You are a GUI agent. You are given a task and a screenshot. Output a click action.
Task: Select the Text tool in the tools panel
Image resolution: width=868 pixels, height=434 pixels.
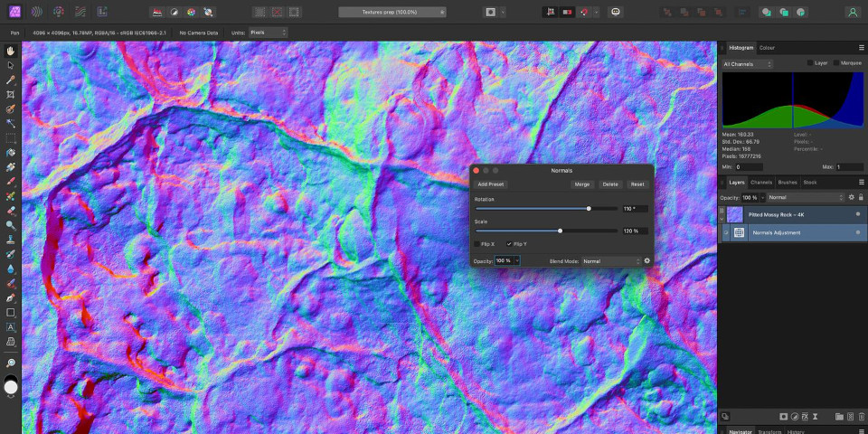pyautogui.click(x=11, y=326)
